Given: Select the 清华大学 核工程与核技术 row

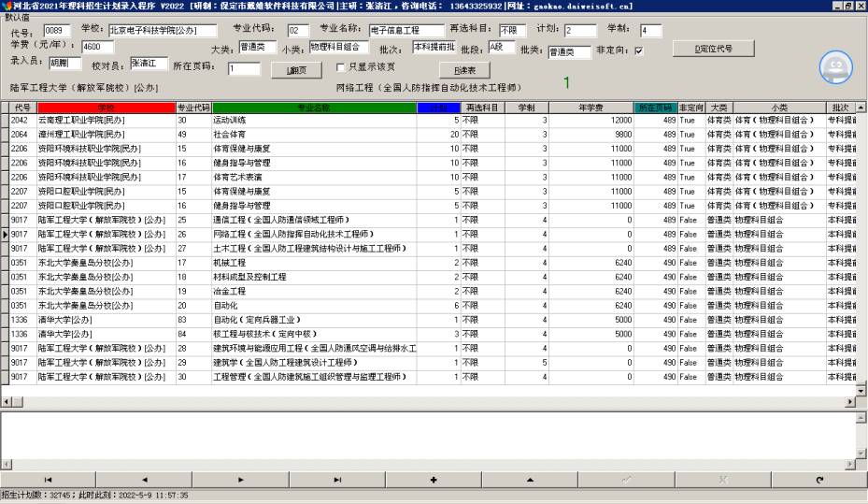Looking at the screenshot, I should pos(314,334).
